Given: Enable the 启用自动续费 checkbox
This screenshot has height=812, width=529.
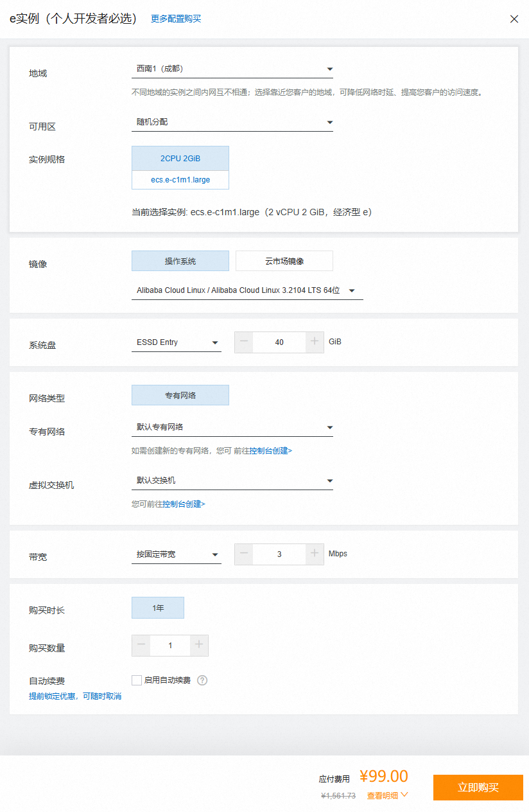Looking at the screenshot, I should pyautogui.click(x=137, y=680).
